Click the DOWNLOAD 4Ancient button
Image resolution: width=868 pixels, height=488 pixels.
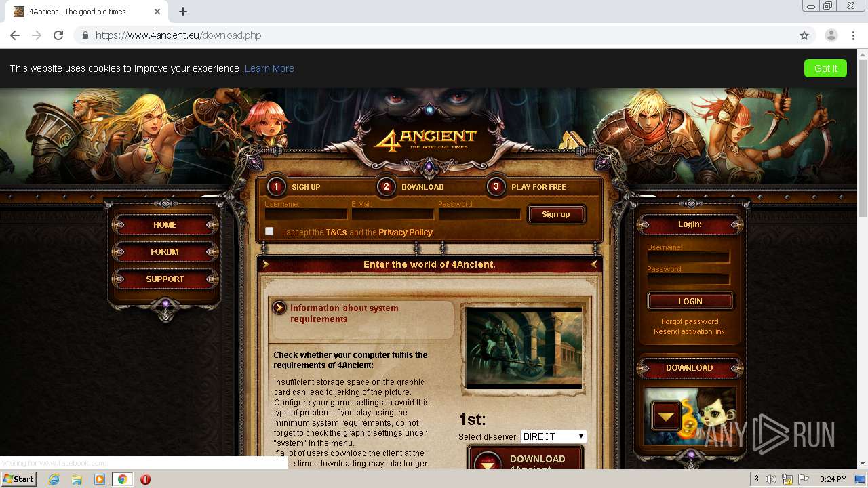tap(526, 458)
